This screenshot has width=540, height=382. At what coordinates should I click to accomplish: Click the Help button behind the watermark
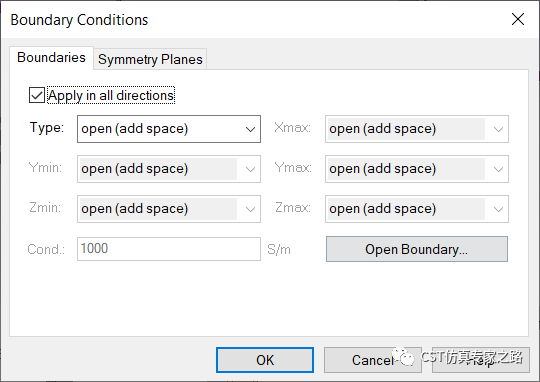(x=481, y=360)
